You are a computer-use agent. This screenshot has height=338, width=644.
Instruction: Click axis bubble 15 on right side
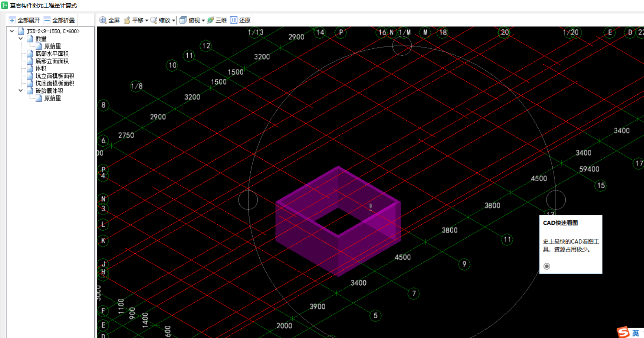pyautogui.click(x=601, y=185)
